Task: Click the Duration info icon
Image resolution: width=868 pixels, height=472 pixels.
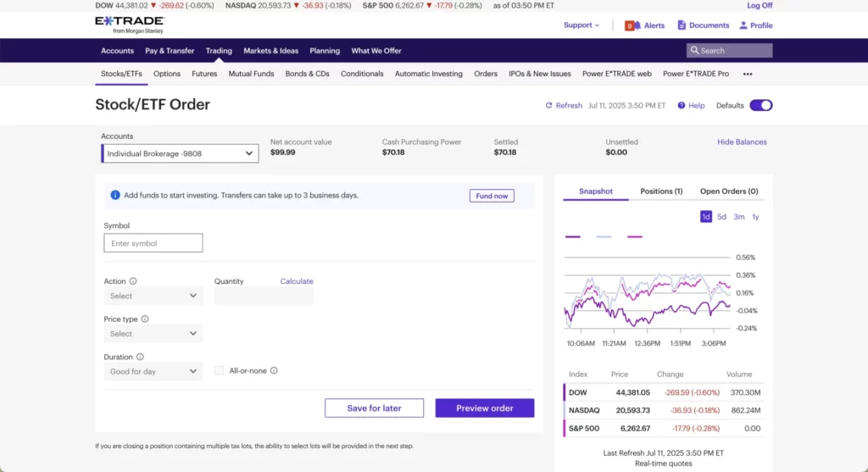Action: tap(140, 357)
